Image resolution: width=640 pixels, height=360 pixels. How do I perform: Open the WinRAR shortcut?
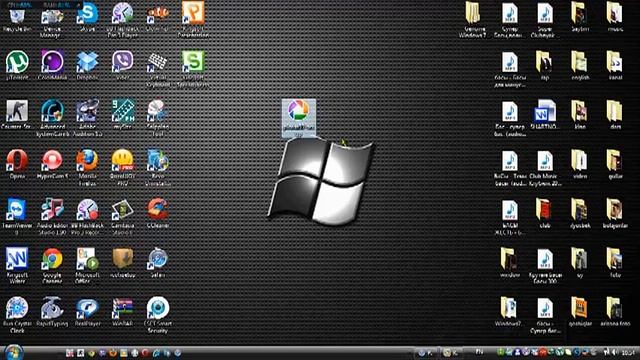(x=122, y=312)
